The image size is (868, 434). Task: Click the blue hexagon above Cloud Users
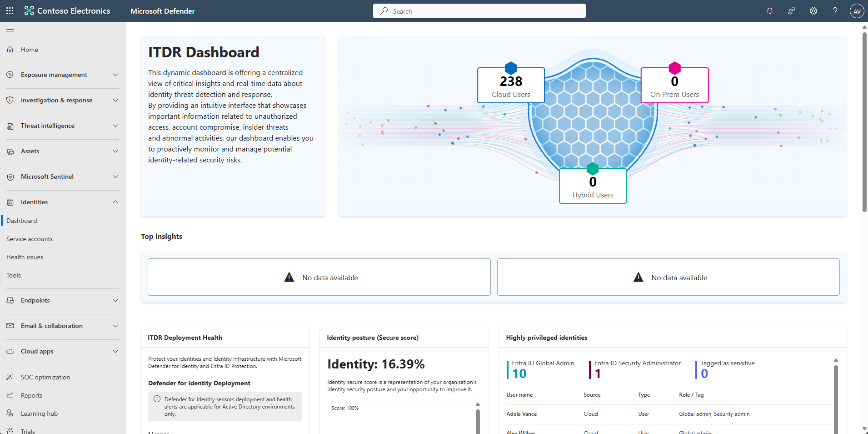(x=511, y=68)
